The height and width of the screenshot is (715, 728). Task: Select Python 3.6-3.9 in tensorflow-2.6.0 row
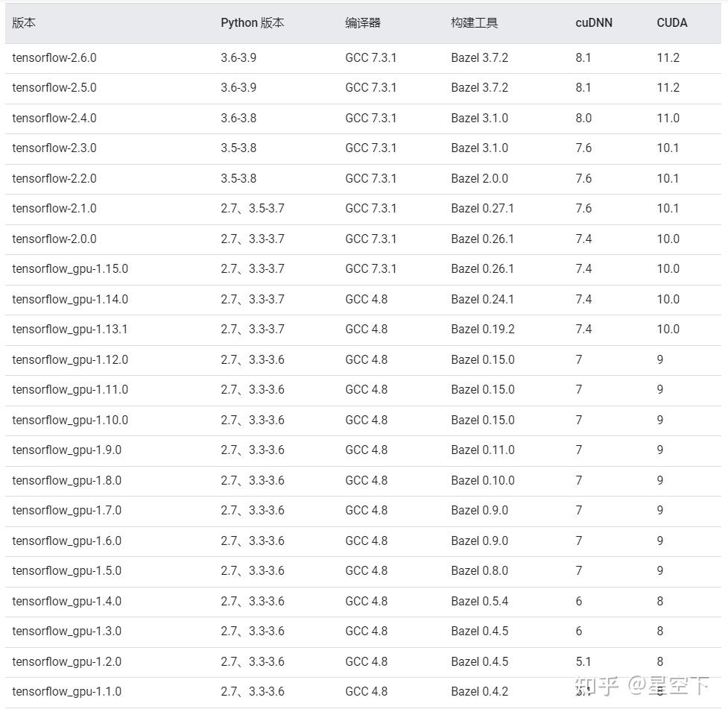coord(238,57)
